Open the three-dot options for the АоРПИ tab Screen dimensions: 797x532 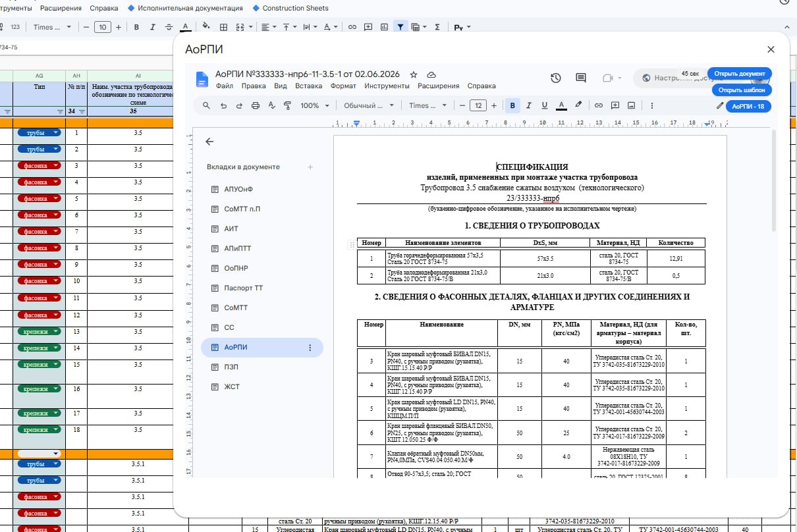coord(310,348)
